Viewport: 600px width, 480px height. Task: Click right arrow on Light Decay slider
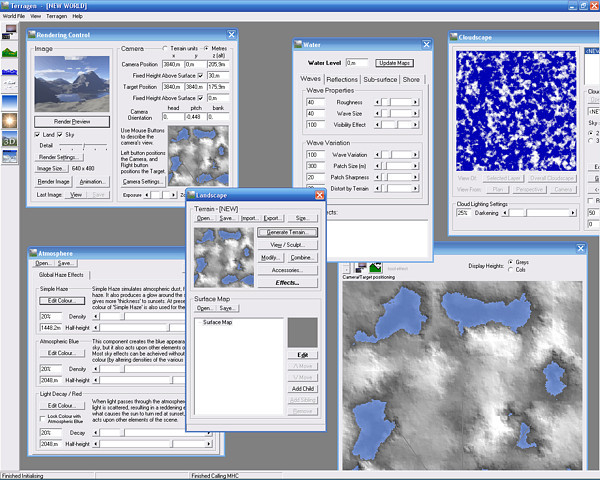209,433
